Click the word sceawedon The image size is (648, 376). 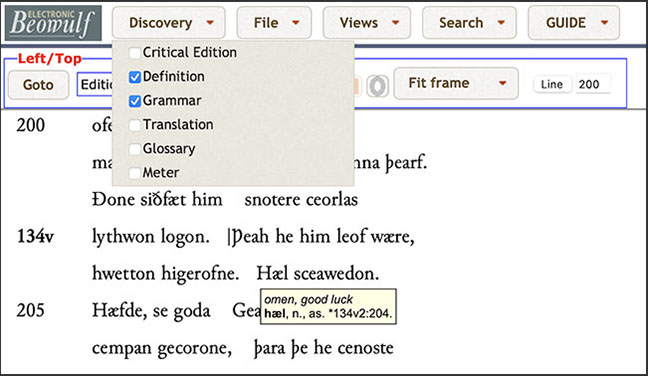(336, 274)
